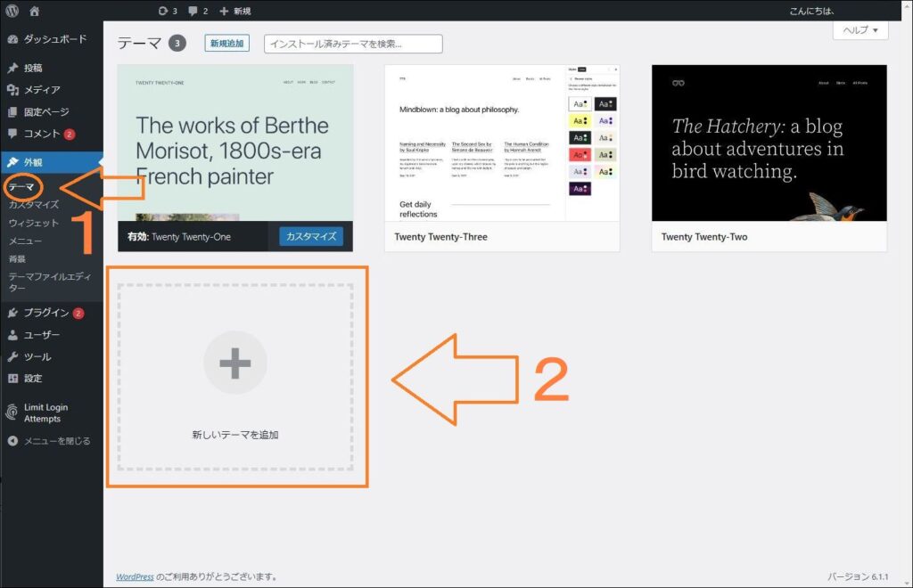The height and width of the screenshot is (588, 913).
Task: Click the コメント badge showing 2
Action: (x=70, y=135)
